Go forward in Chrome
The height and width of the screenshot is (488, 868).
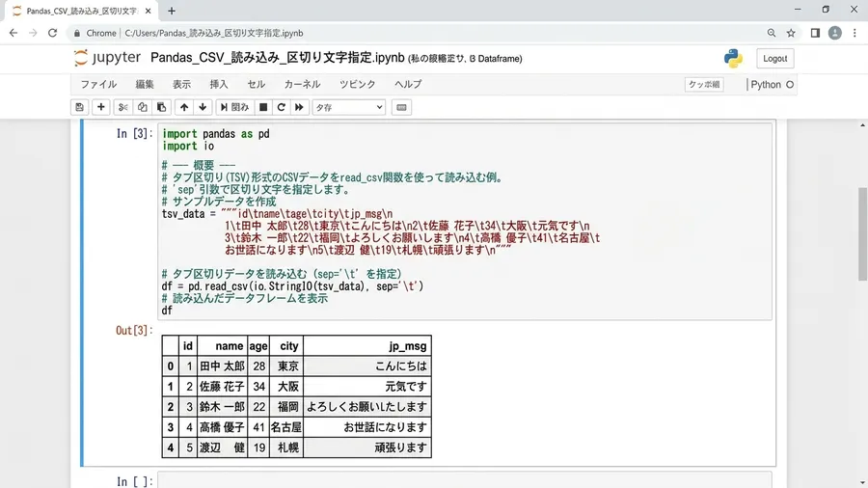point(33,33)
